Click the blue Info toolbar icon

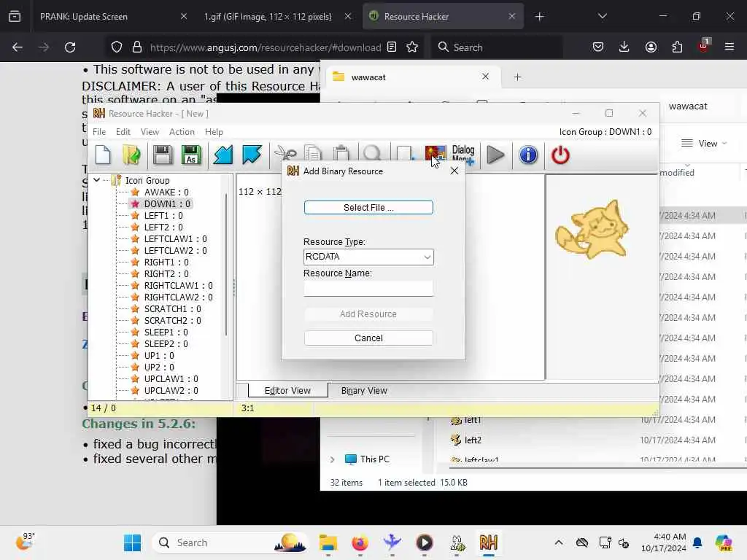[x=528, y=155]
